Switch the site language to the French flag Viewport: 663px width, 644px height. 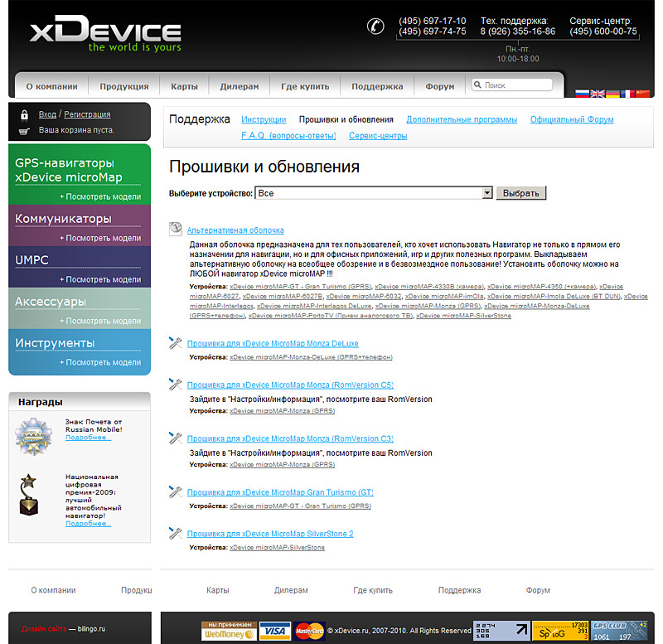point(627,94)
